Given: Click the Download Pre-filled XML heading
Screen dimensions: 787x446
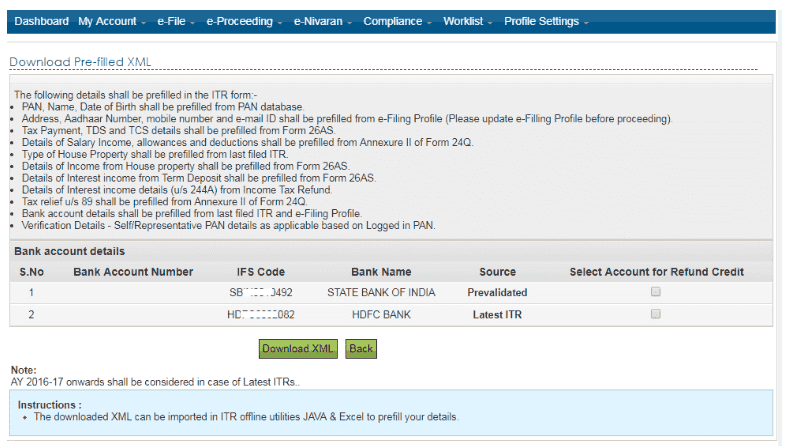Looking at the screenshot, I should (80, 62).
